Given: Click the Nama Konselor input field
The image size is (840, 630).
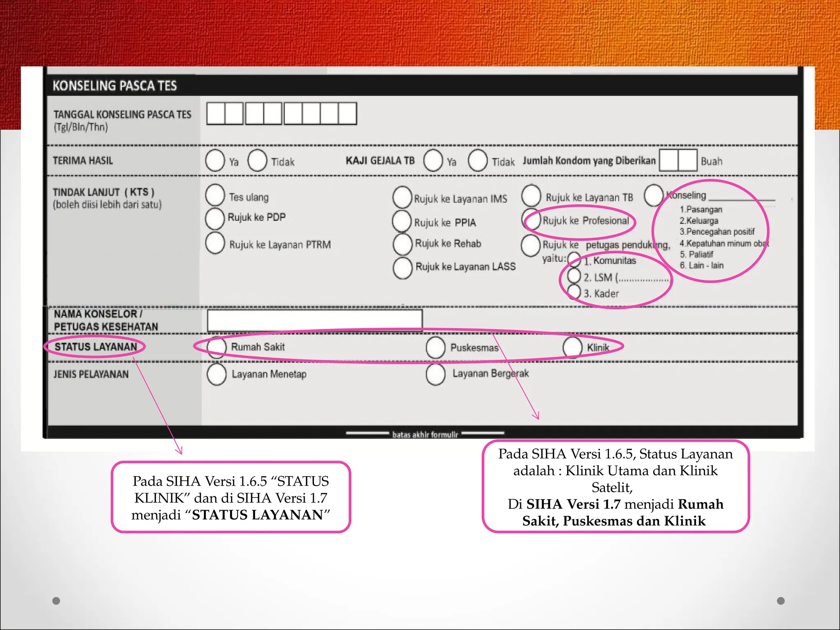Looking at the screenshot, I should click(x=315, y=320).
